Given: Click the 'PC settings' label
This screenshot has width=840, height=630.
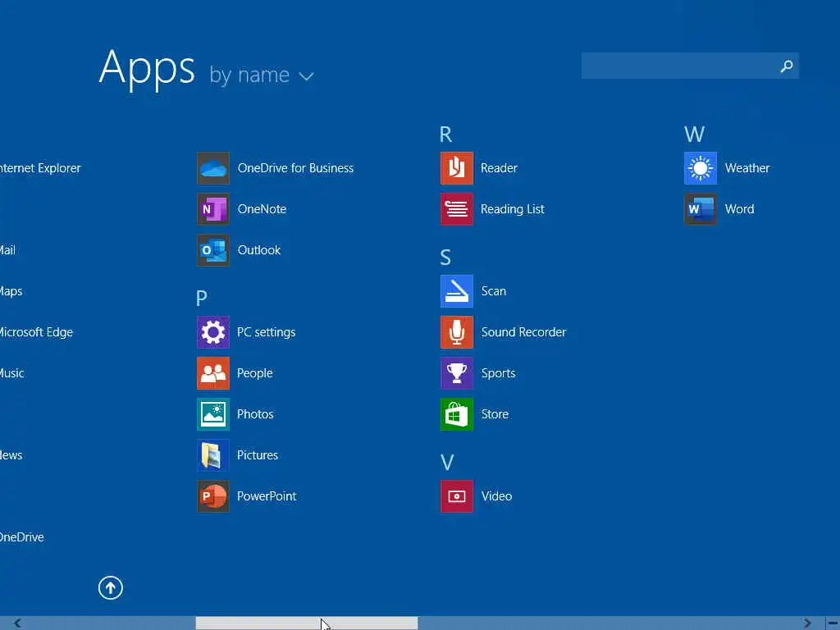Looking at the screenshot, I should click(267, 333).
